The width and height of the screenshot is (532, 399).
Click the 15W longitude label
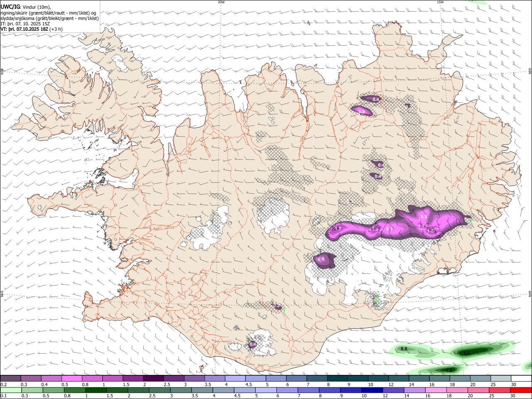(440, 2)
